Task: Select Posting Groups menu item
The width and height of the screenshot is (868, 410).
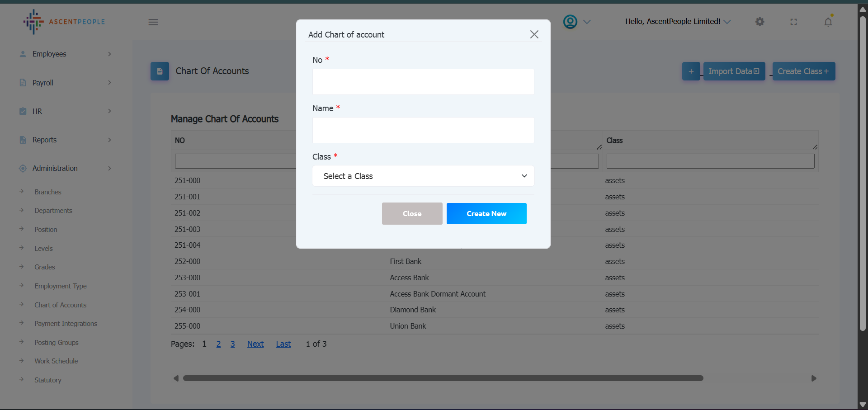Action: pos(57,343)
